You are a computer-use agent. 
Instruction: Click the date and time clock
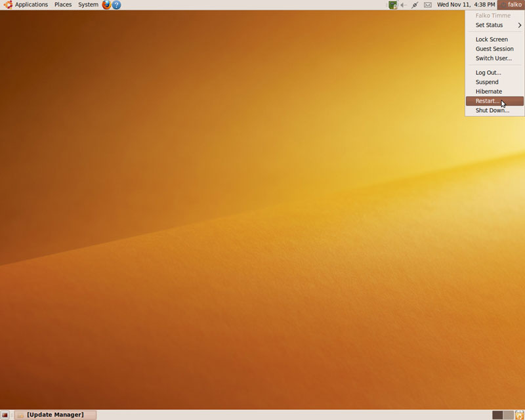click(x=466, y=5)
